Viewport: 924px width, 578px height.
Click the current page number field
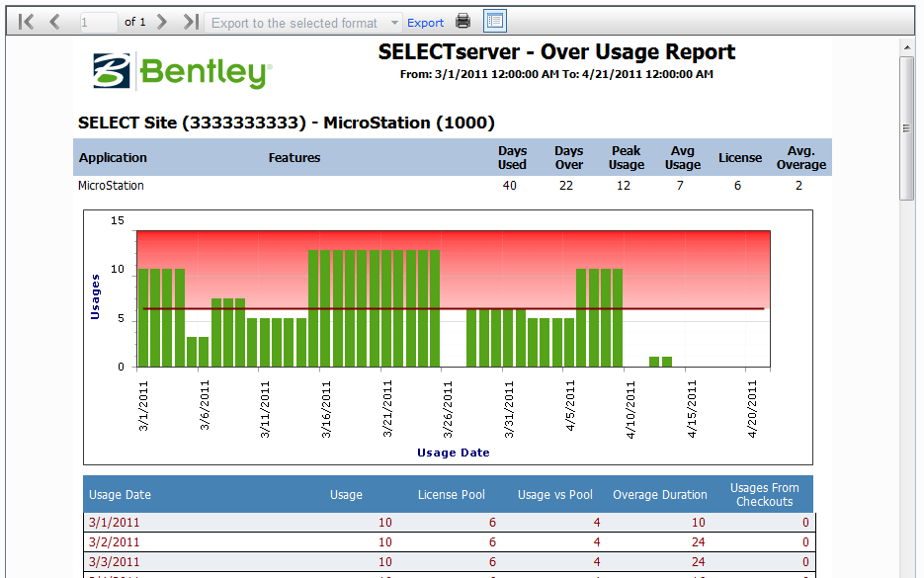click(x=98, y=23)
